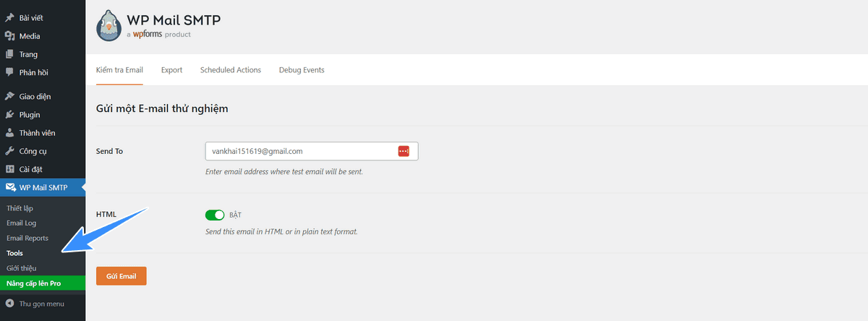Switch to the Kiểm tra Email tab

pos(119,70)
